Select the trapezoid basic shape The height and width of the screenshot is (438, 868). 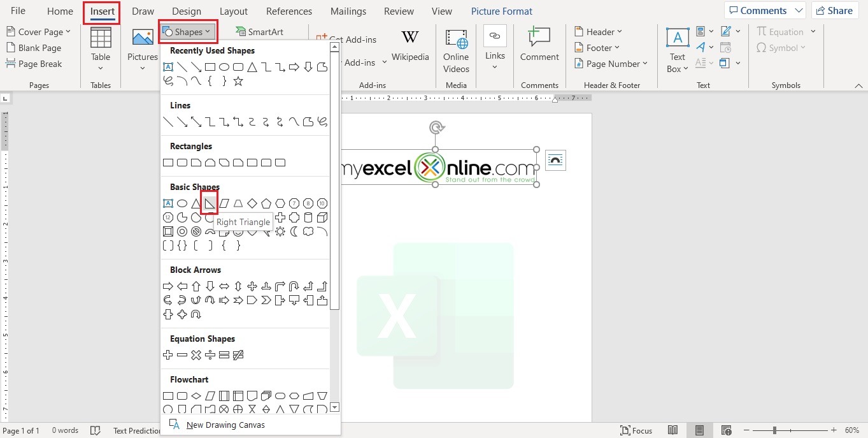[x=238, y=203]
